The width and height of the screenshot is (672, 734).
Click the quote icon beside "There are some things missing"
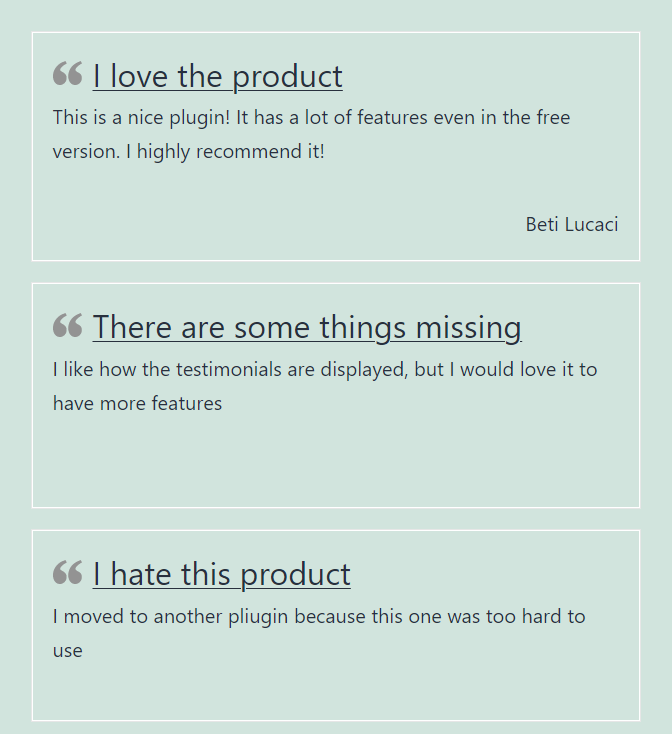pos(67,325)
